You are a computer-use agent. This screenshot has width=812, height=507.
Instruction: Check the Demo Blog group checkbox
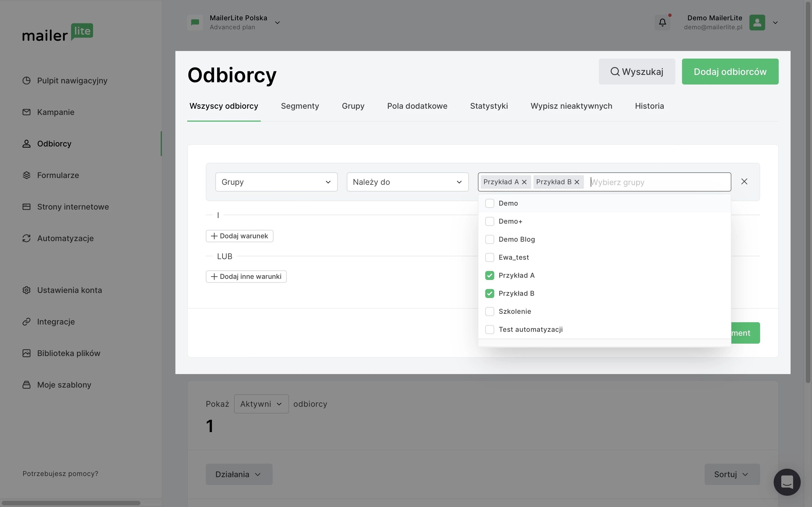489,239
